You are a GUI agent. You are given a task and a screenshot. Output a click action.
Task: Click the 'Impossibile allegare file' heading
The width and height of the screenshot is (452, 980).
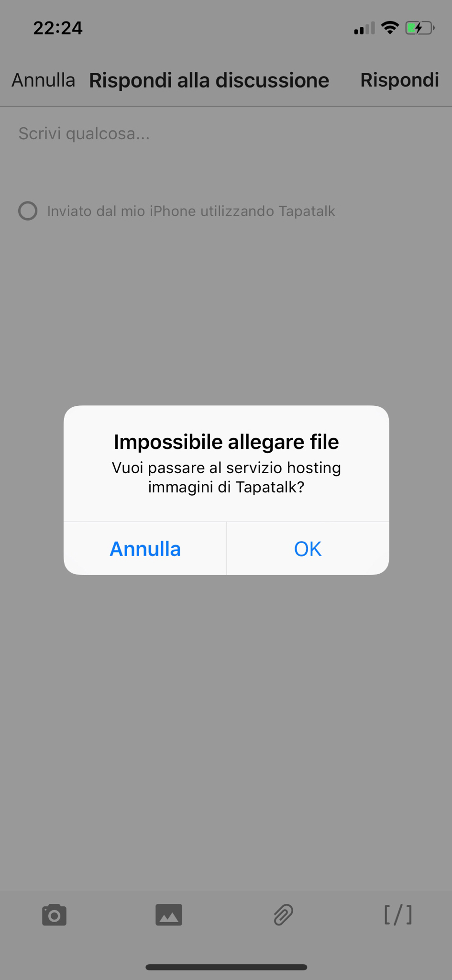[x=226, y=442]
